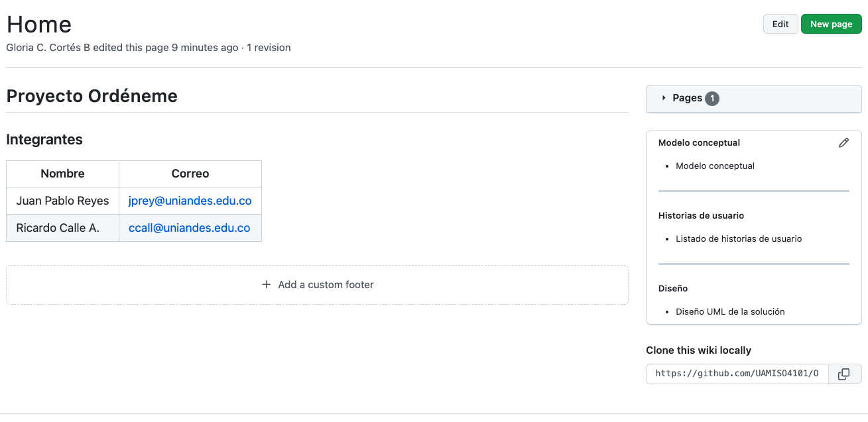Click the plus icon for custom footer
The height and width of the screenshot is (422, 868).
click(267, 285)
